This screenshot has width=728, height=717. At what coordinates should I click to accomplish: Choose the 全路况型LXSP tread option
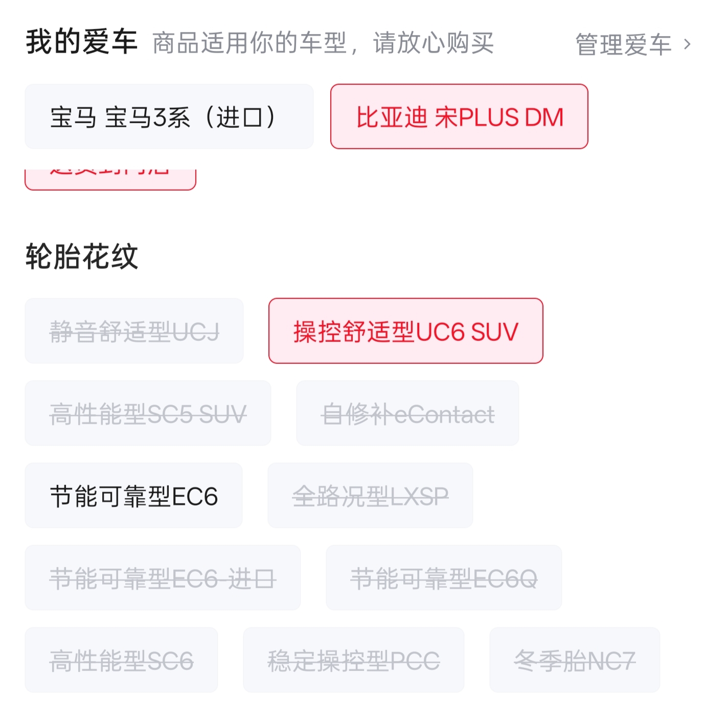(x=370, y=496)
